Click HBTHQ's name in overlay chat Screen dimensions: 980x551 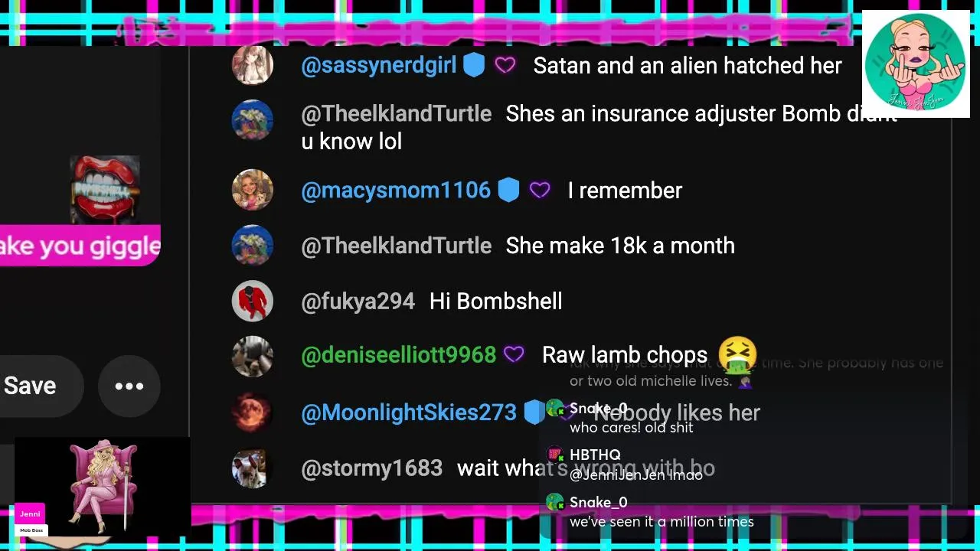coord(595,455)
